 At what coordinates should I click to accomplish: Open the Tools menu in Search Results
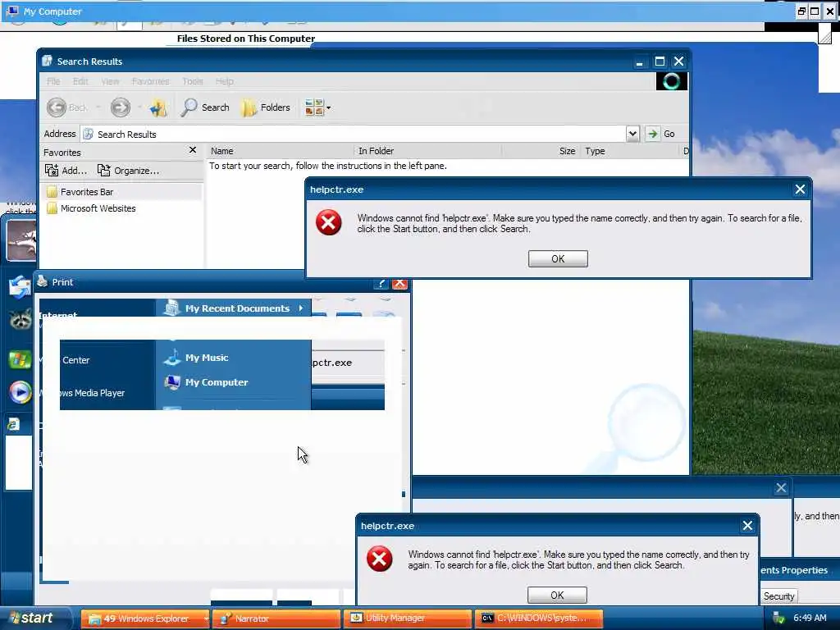point(192,81)
